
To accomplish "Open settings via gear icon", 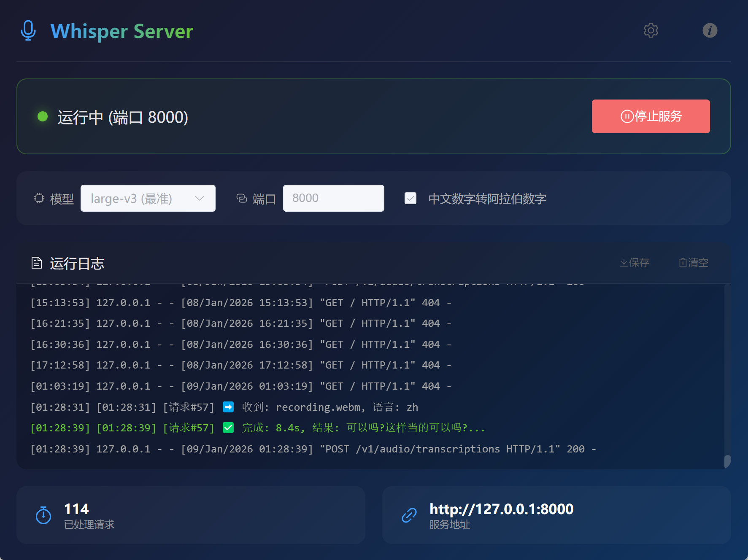I will 651,30.
